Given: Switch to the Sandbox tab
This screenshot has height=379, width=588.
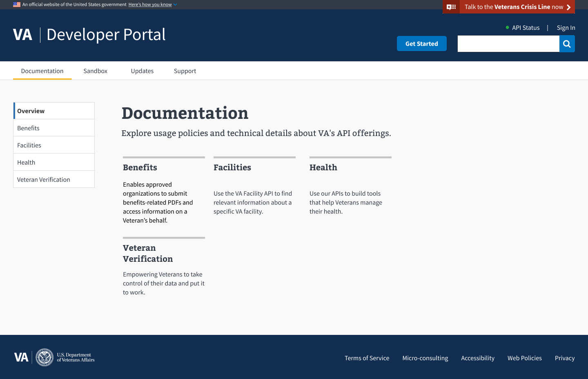Looking at the screenshot, I should (96, 71).
